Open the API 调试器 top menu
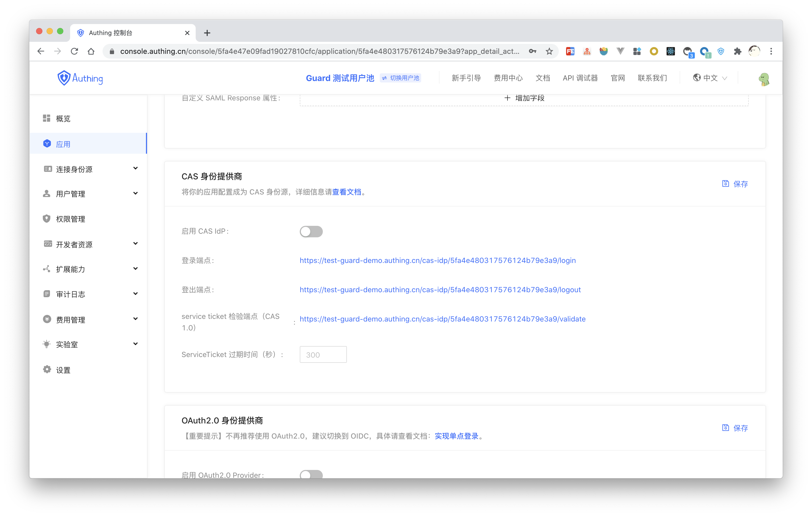Screen dimensions: 812x517 coord(580,78)
